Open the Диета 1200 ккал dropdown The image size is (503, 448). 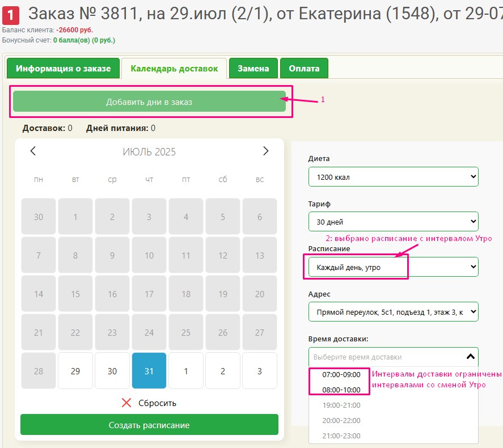(x=393, y=177)
